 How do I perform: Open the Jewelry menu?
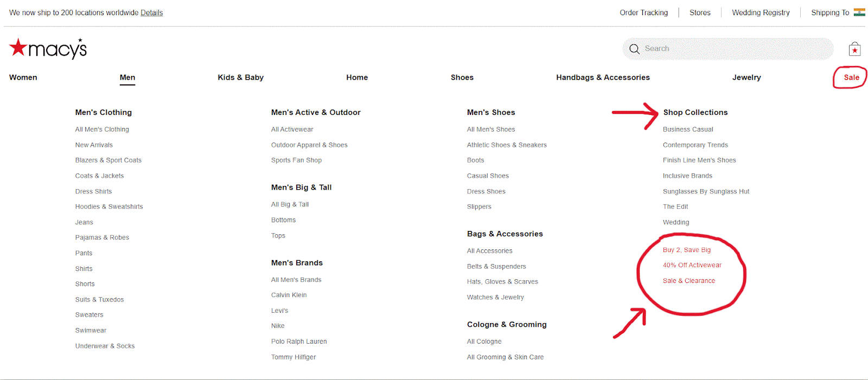[x=746, y=78]
